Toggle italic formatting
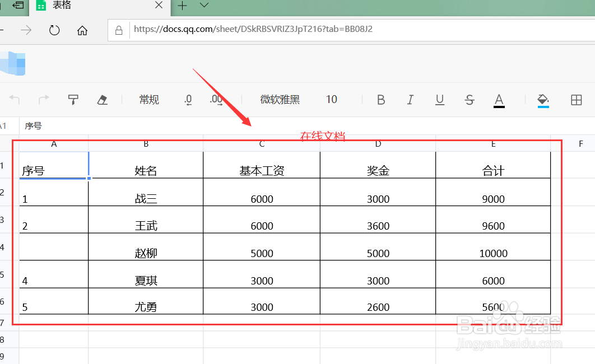Image resolution: width=595 pixels, height=364 pixels. point(410,99)
